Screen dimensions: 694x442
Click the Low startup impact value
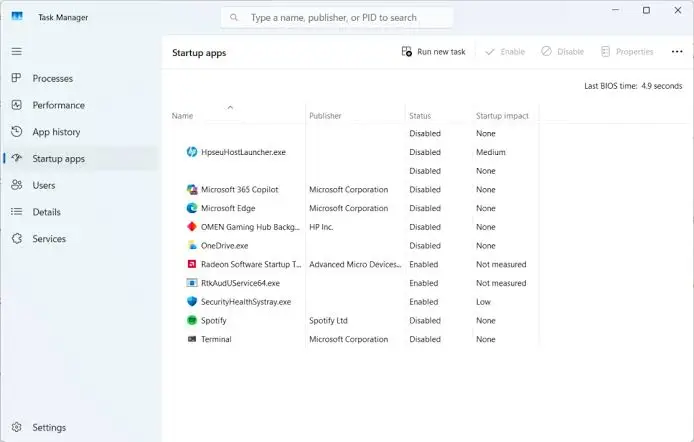pos(483,302)
